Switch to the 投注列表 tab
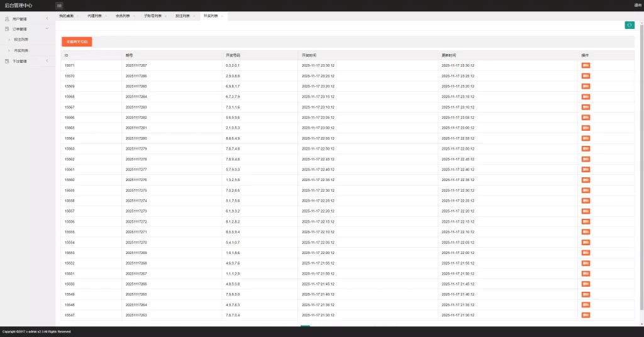Image resolution: width=644 pixels, height=337 pixels. pos(183,16)
